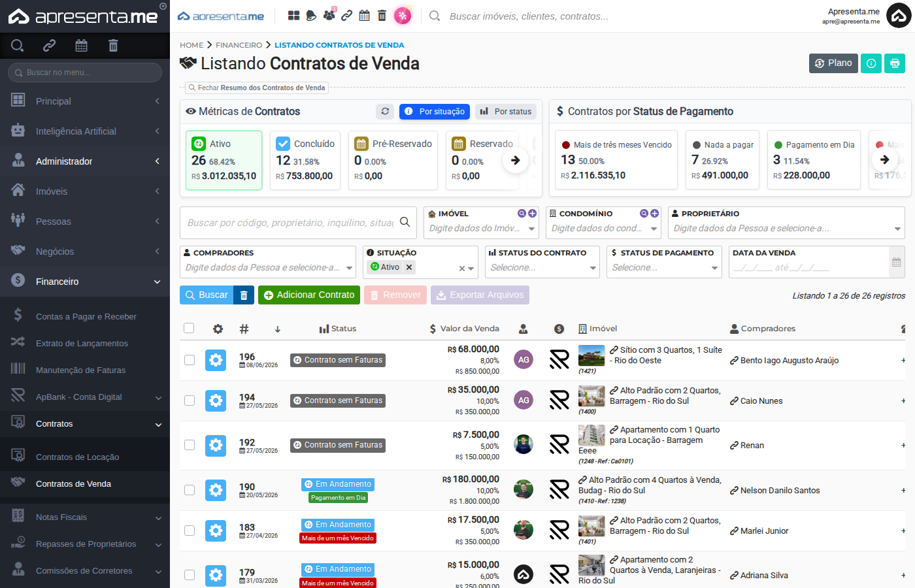Open notifications bell in top bar

coord(311,16)
